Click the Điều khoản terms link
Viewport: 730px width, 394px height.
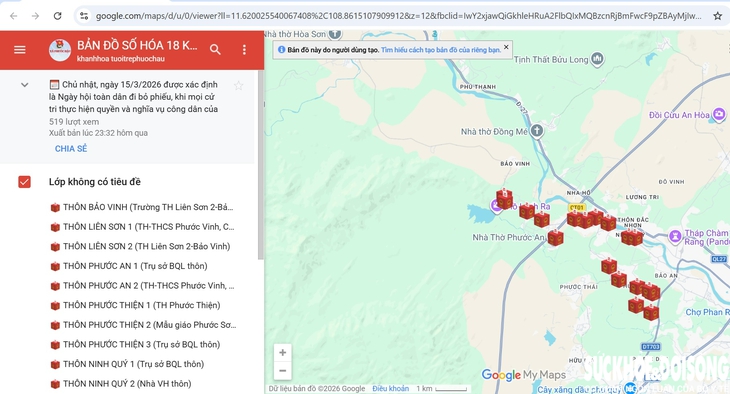390,388
